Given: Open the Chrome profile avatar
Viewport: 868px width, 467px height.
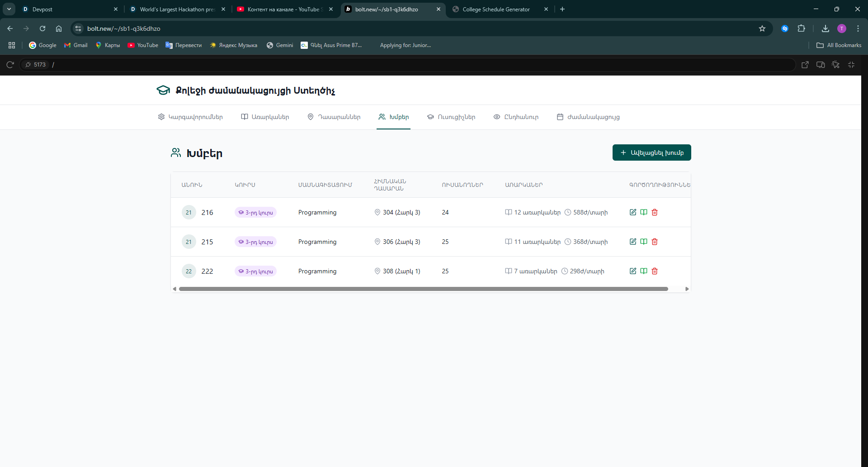Looking at the screenshot, I should click(842, 29).
